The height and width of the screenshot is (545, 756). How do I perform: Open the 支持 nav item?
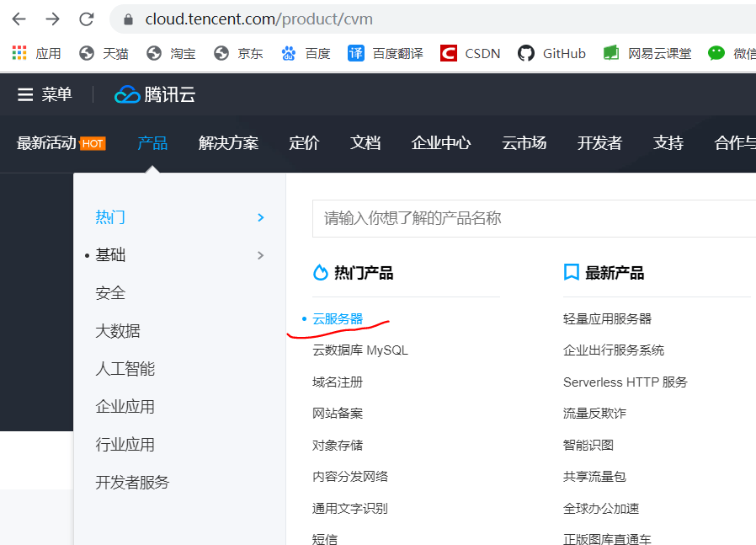tap(668, 143)
